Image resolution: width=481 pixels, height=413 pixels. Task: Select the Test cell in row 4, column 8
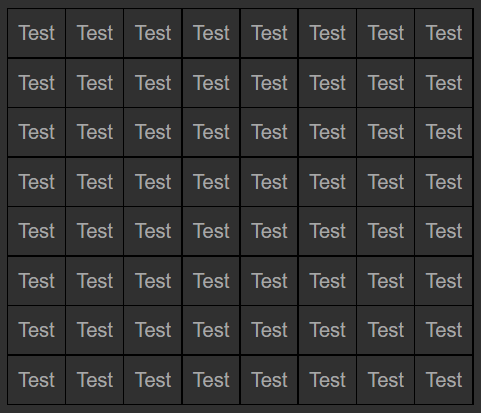tap(444, 182)
